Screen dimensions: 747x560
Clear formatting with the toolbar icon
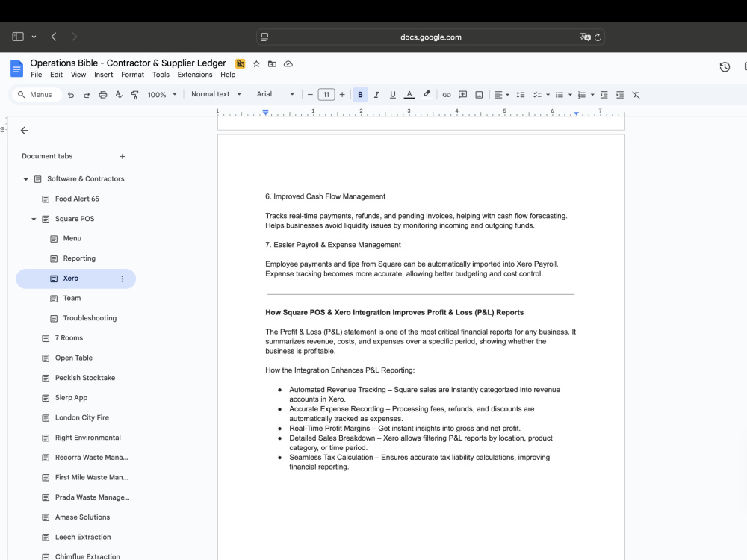[636, 95]
